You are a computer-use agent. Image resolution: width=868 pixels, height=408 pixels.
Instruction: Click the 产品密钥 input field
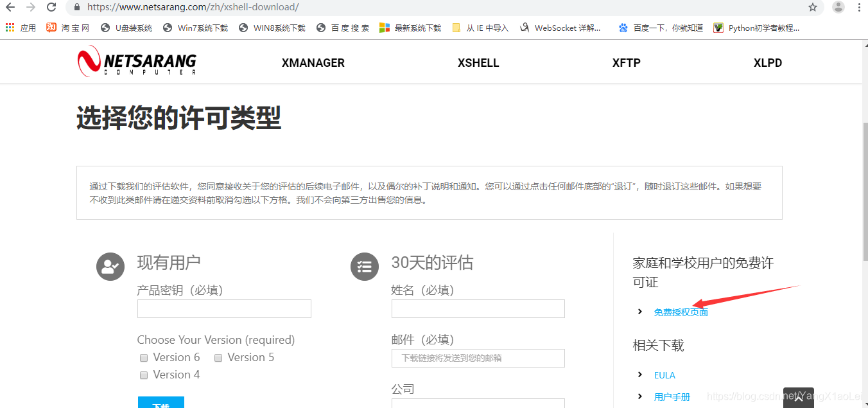pyautogui.click(x=224, y=308)
